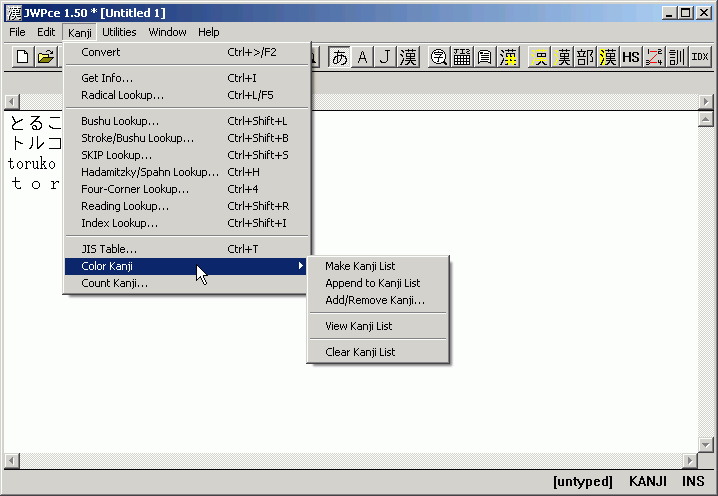Choose Add/Remove Kanji... submenu entry
This screenshot has width=718, height=496.
coord(378,300)
